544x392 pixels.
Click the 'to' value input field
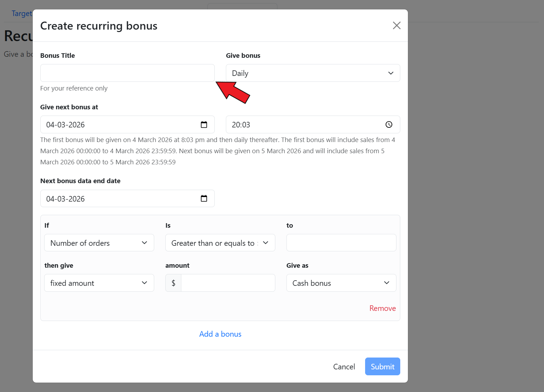[341, 243]
